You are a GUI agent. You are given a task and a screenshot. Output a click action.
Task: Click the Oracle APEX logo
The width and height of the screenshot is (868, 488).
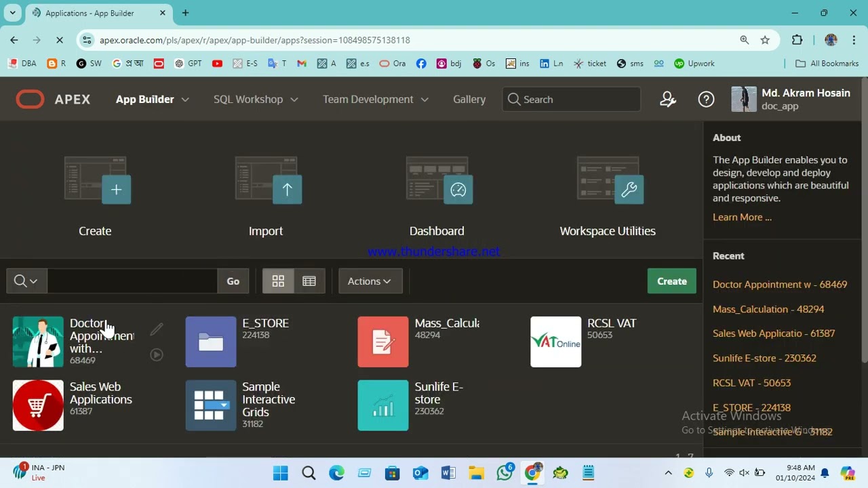click(x=53, y=100)
